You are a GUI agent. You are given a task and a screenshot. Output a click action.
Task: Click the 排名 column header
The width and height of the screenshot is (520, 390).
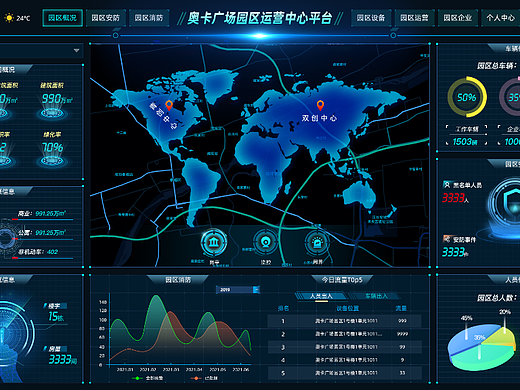(283, 308)
